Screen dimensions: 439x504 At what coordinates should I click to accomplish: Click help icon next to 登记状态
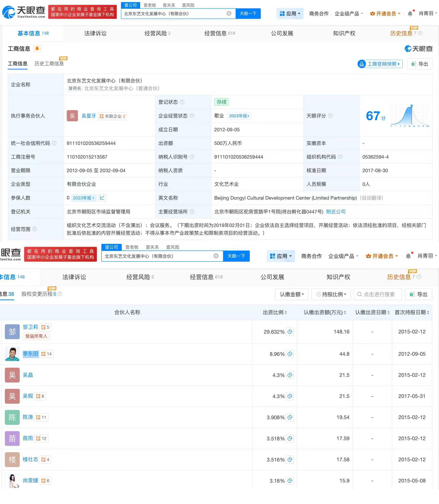click(x=182, y=102)
